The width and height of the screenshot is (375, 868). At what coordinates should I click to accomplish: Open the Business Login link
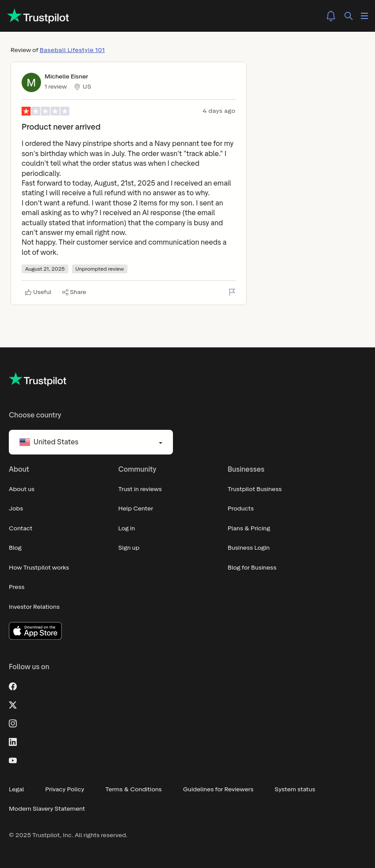(248, 548)
